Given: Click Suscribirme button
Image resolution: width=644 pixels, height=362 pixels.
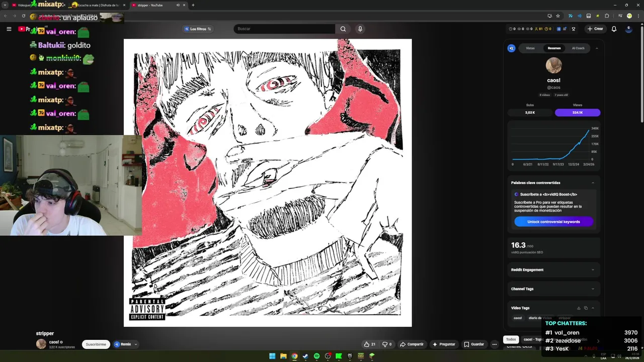Looking at the screenshot, I should (x=96, y=344).
